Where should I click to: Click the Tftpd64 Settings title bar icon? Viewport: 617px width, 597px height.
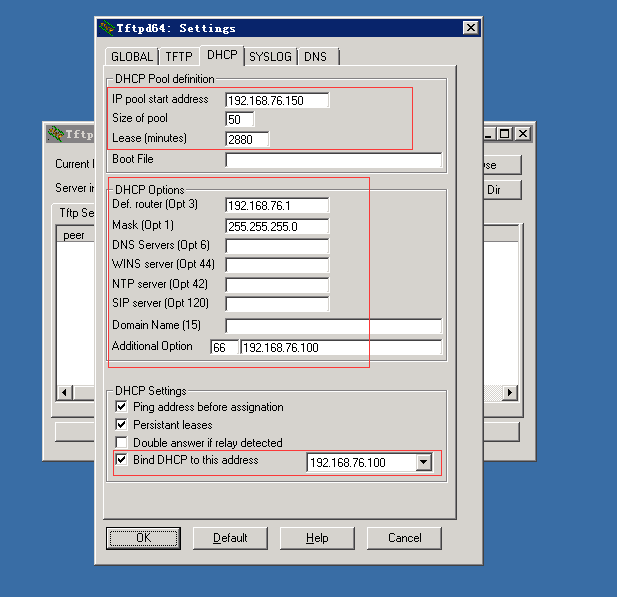click(x=106, y=28)
